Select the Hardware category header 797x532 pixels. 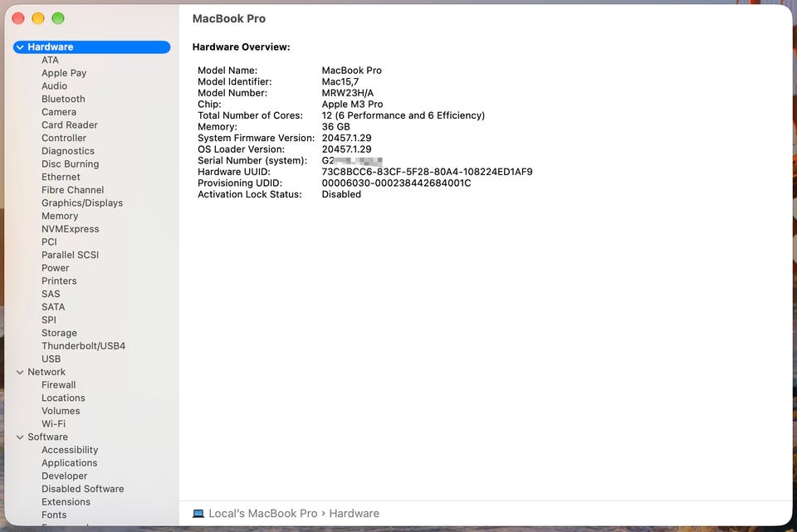click(92, 47)
